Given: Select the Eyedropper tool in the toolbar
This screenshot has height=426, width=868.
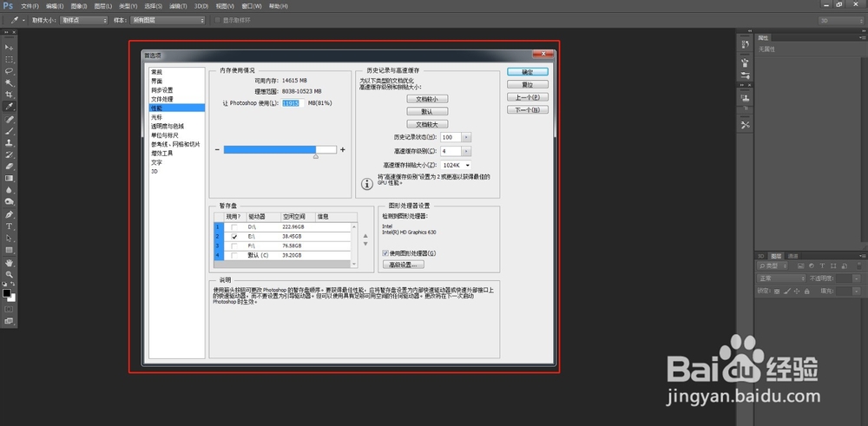Looking at the screenshot, I should tap(10, 106).
